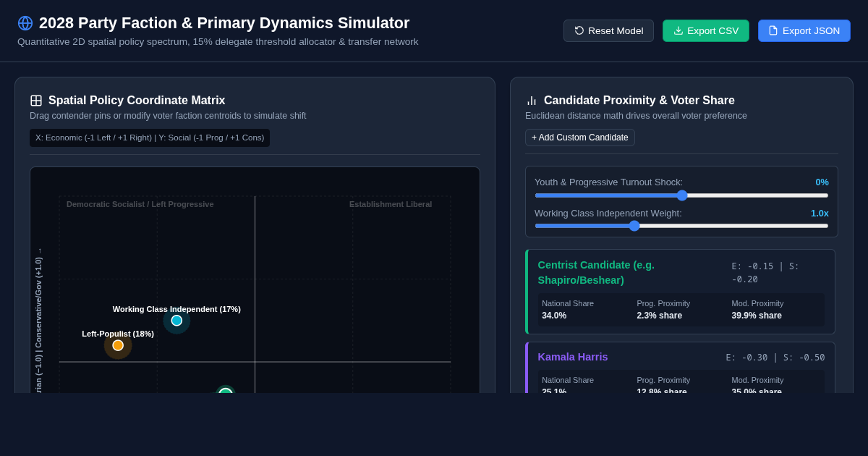Click the 'Left-Populist (18%)' label

[x=118, y=334]
